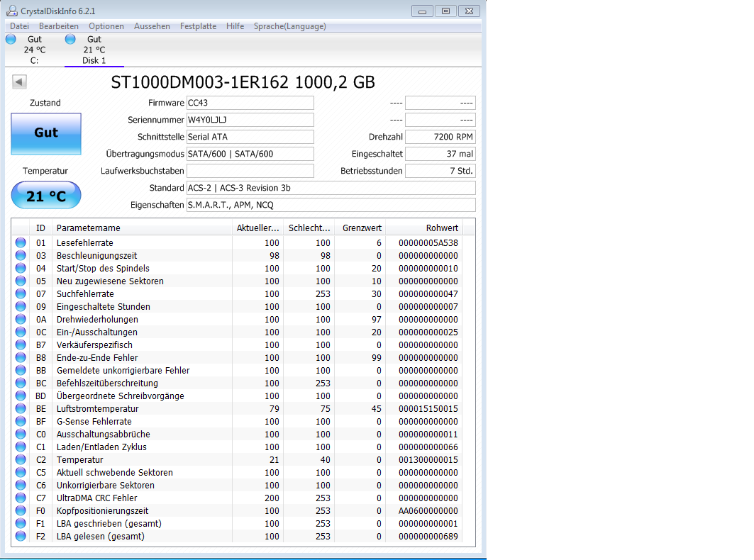The height and width of the screenshot is (560, 754).
Task: Click the status icon for Start/Stop des Spindels
Action: [x=21, y=268]
